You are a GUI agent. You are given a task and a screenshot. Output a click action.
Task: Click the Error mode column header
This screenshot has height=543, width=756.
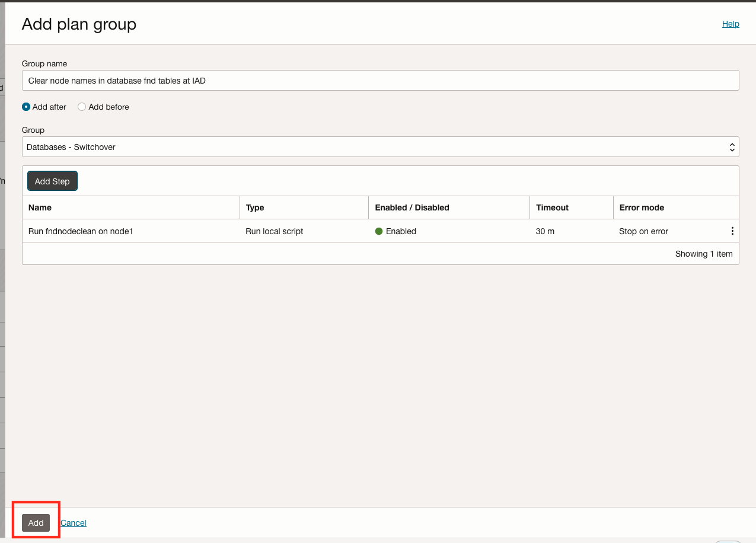coord(642,207)
